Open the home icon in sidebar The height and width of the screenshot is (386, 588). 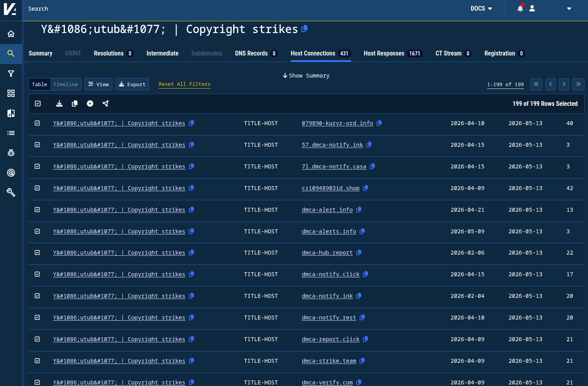(11, 34)
